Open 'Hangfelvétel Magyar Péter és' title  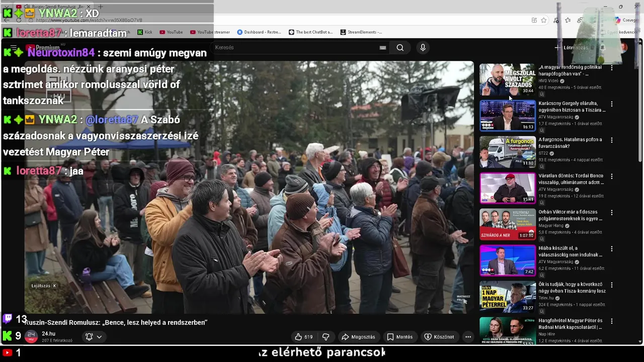571,324
